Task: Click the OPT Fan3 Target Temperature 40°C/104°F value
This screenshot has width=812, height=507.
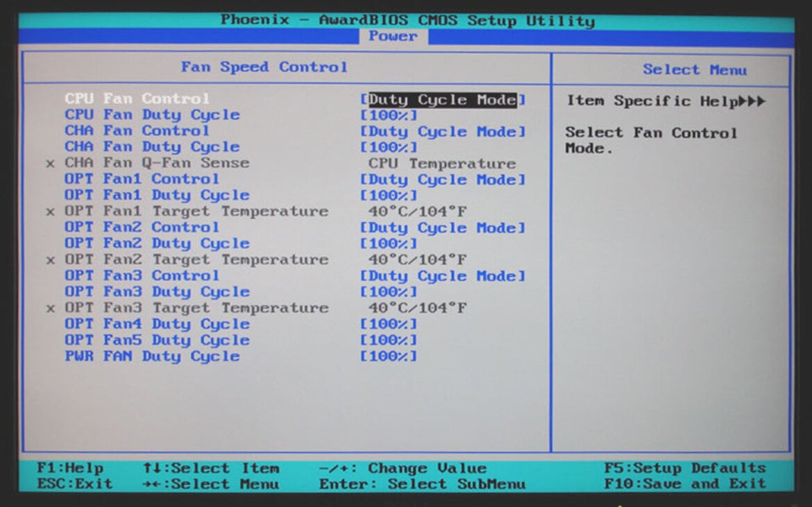Action: click(417, 308)
